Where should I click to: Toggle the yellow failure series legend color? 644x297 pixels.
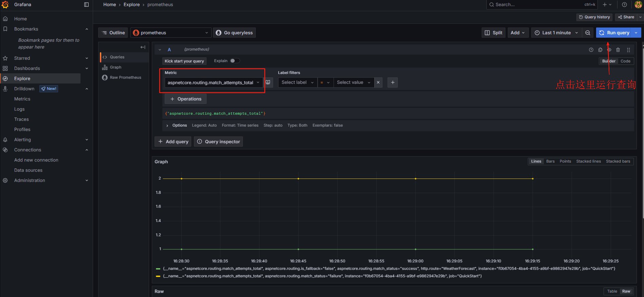click(158, 276)
